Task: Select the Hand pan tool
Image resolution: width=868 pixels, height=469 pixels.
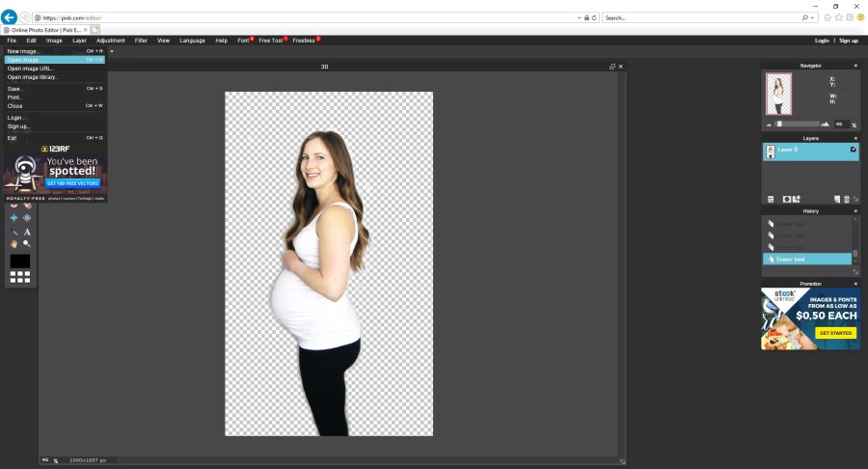Action: (x=14, y=244)
